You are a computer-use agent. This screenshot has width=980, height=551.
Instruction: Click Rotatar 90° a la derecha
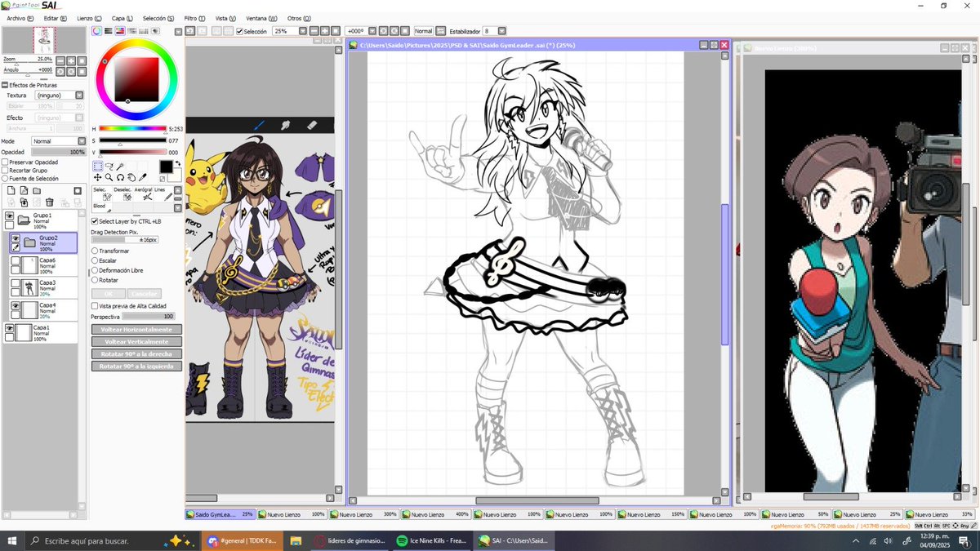tap(136, 353)
